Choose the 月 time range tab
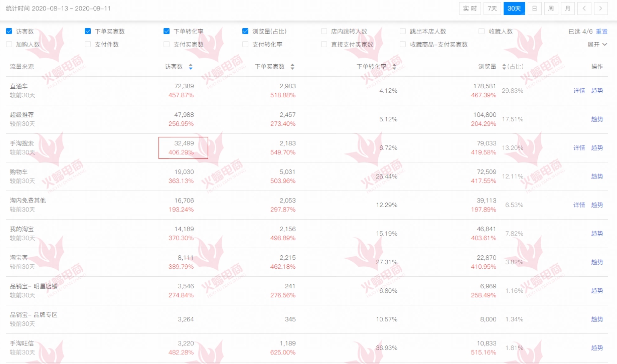Screen dimensions: 617x364 (x=567, y=9)
